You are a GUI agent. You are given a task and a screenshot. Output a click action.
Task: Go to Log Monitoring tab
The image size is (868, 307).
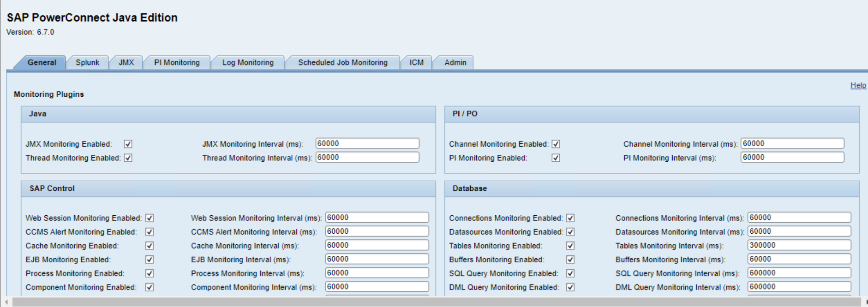(x=248, y=63)
